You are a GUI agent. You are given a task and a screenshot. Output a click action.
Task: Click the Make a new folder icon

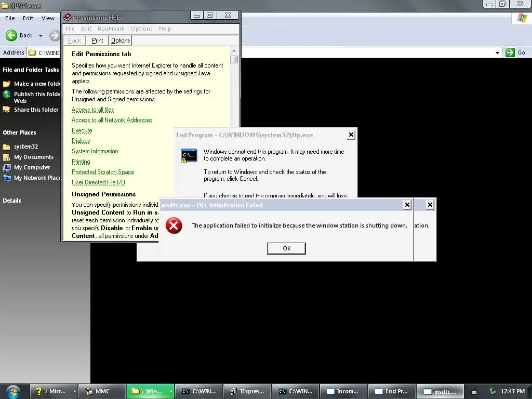[x=6, y=84]
